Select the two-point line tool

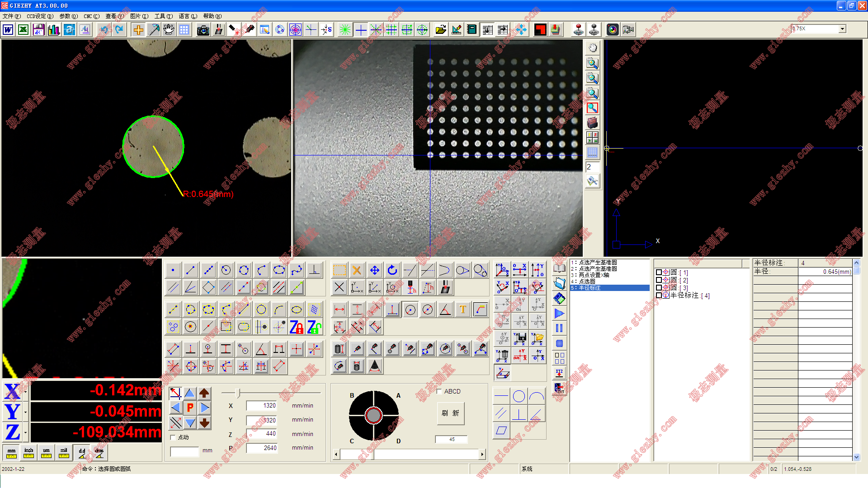coord(190,270)
